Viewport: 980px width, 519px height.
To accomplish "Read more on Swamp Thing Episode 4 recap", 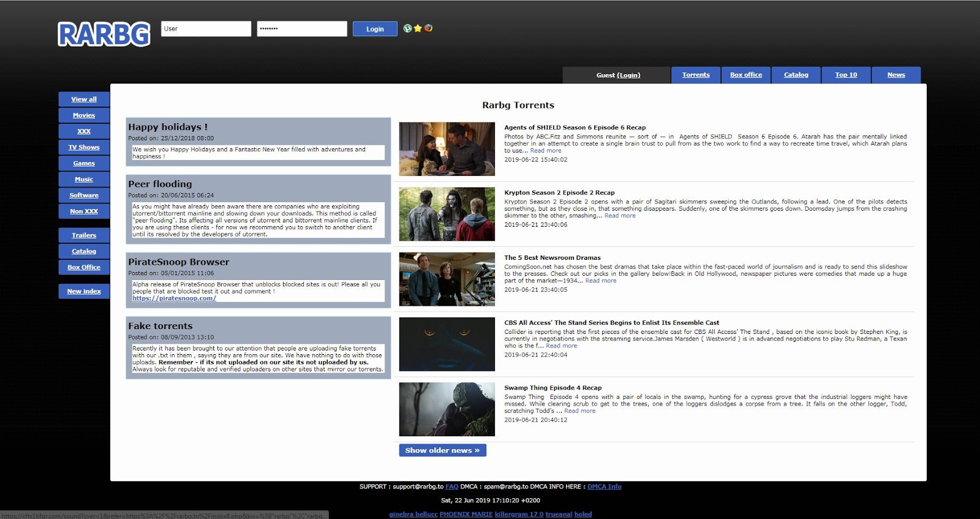I will 579,411.
